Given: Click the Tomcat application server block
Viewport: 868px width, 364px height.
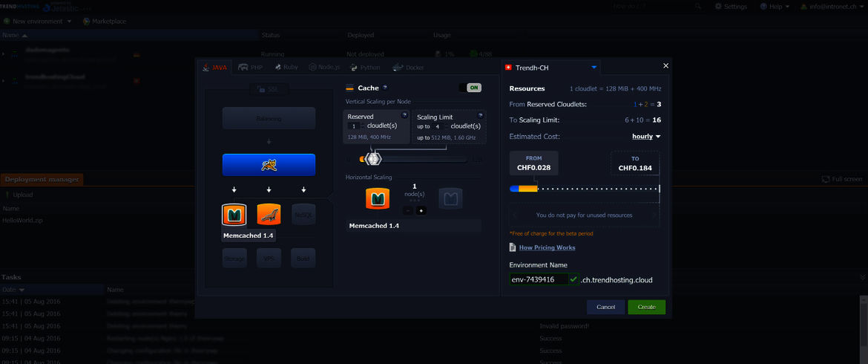Looking at the screenshot, I should (269, 165).
